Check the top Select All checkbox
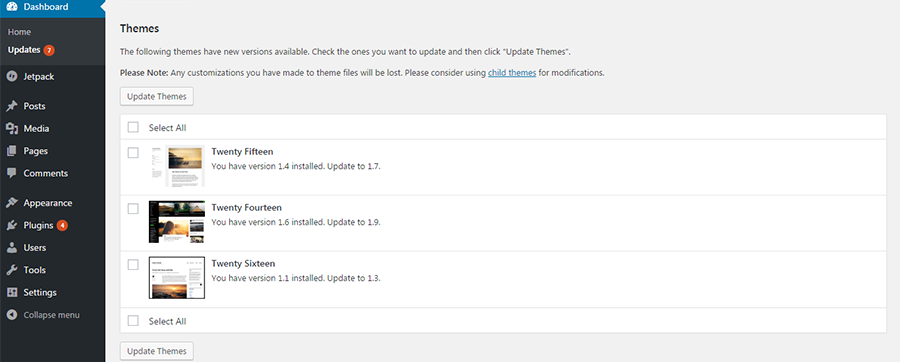900x362 pixels. [133, 127]
